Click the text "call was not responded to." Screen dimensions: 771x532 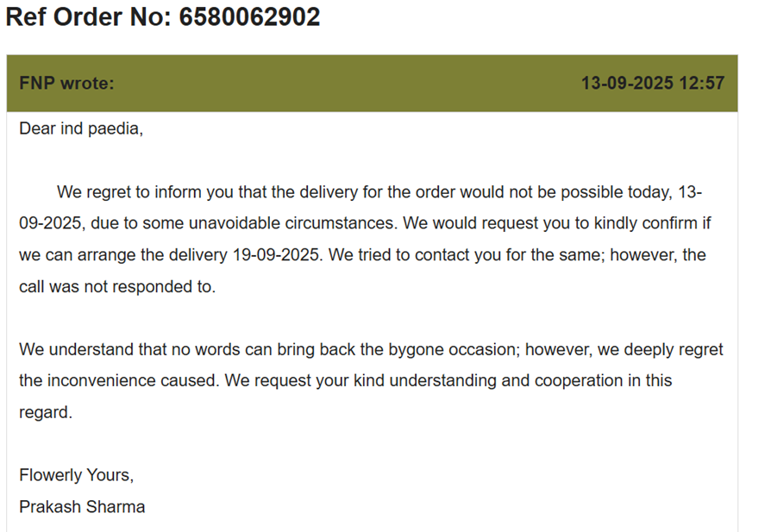tap(117, 287)
